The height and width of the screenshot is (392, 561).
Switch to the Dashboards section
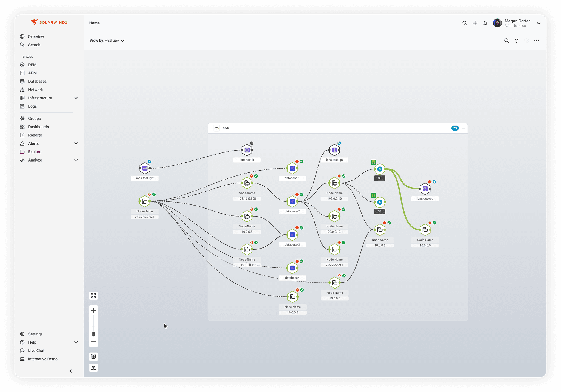38,126
